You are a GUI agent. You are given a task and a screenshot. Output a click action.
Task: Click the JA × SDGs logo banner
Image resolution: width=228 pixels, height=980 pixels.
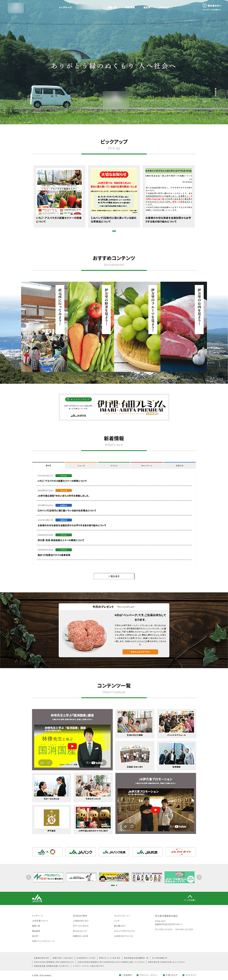click(x=47, y=852)
